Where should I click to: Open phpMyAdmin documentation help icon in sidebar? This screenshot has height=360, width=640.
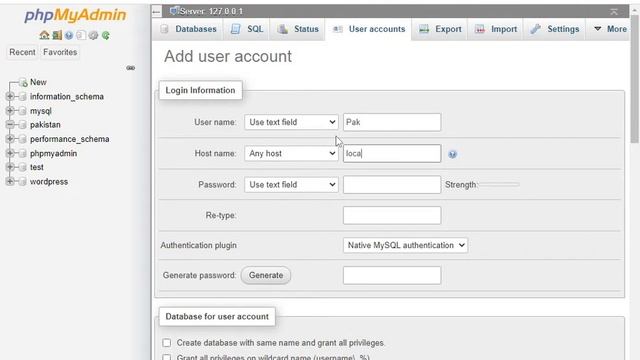click(69, 36)
